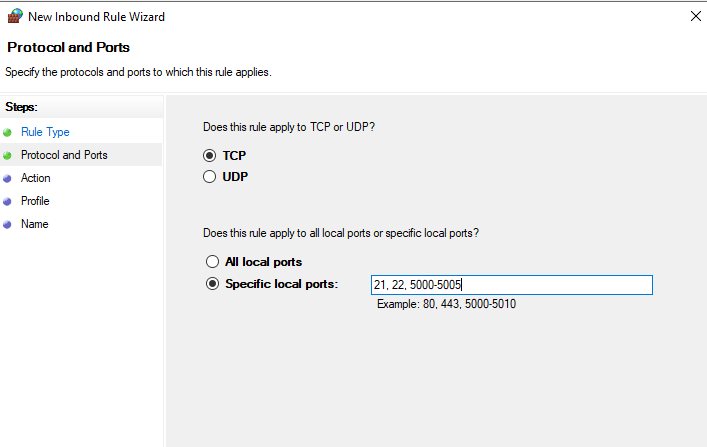Image resolution: width=707 pixels, height=447 pixels.
Task: Select Specific local ports radio button
Action: [x=212, y=284]
